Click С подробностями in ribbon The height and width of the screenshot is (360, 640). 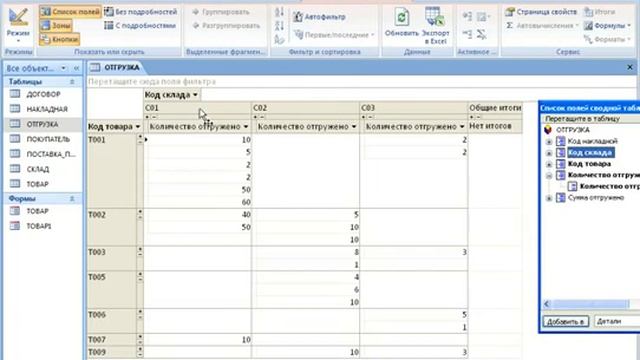[140, 26]
